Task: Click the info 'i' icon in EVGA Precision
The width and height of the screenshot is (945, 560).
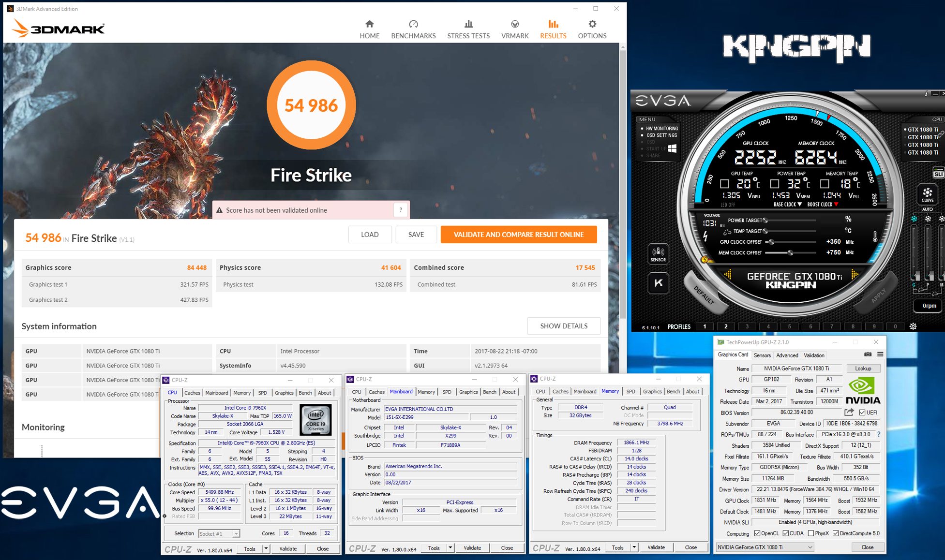Action: click(x=926, y=93)
